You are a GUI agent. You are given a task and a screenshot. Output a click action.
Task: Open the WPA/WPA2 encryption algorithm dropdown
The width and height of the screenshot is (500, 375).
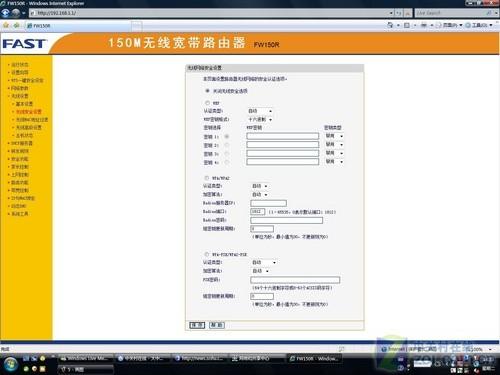click(x=260, y=194)
